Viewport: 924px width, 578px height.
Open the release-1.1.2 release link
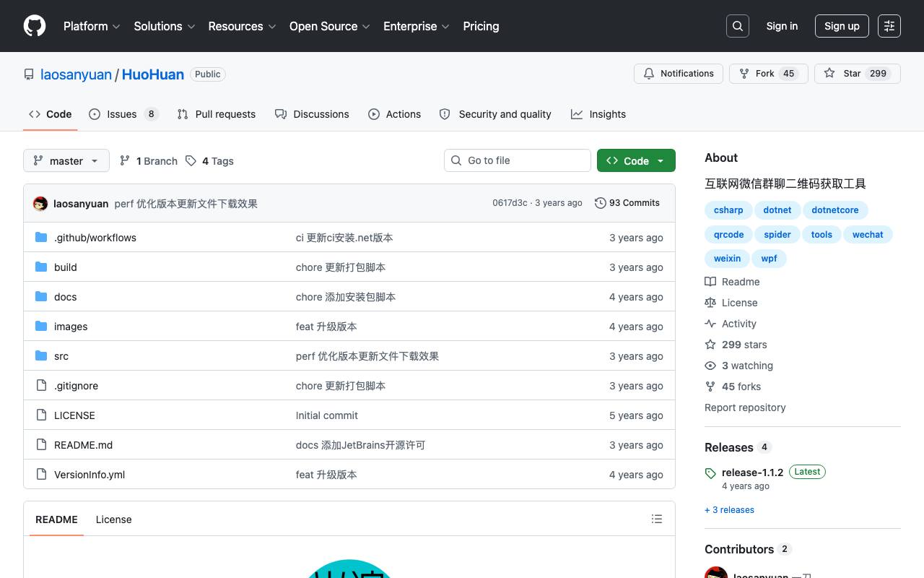[752, 473]
